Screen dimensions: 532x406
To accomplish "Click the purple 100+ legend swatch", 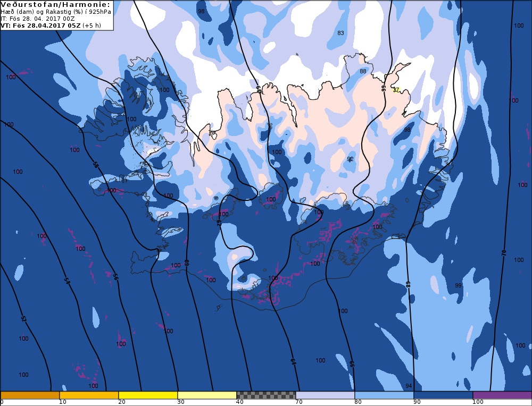I will [x=502, y=395].
